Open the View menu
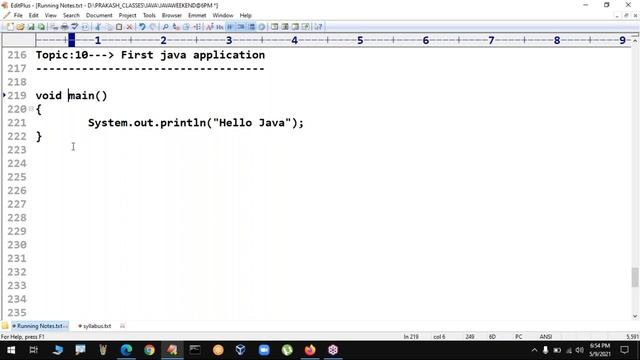Viewport: 640px width, 360px height. coord(51,15)
